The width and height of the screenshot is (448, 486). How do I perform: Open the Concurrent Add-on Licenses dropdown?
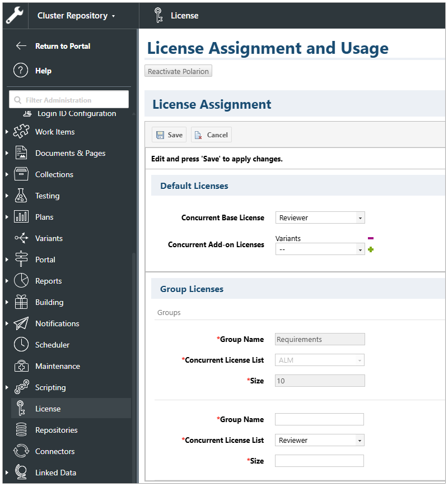coord(320,249)
